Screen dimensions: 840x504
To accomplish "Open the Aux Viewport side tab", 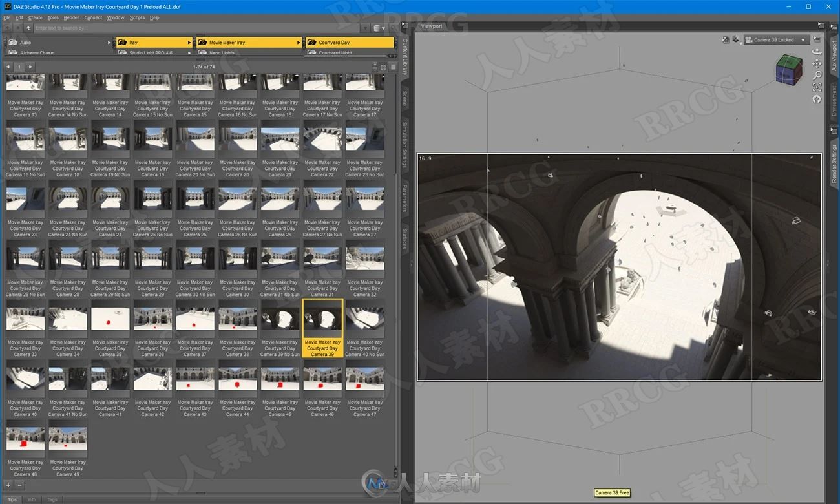I will 834,56.
